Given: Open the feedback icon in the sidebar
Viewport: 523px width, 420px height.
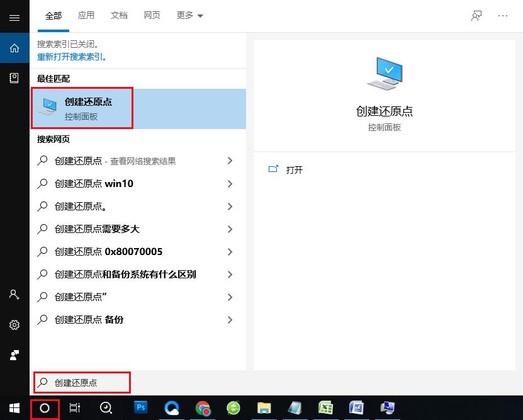Looking at the screenshot, I should click(x=14, y=355).
